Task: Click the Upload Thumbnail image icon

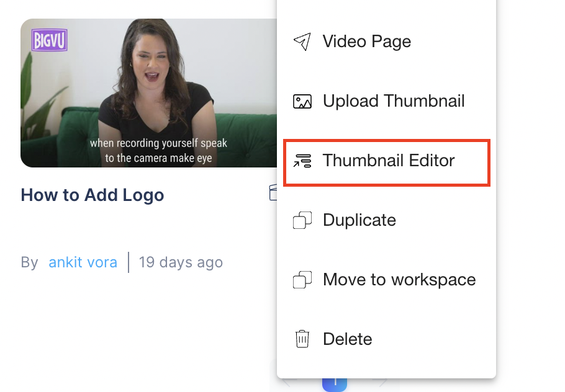Action: pos(302,102)
